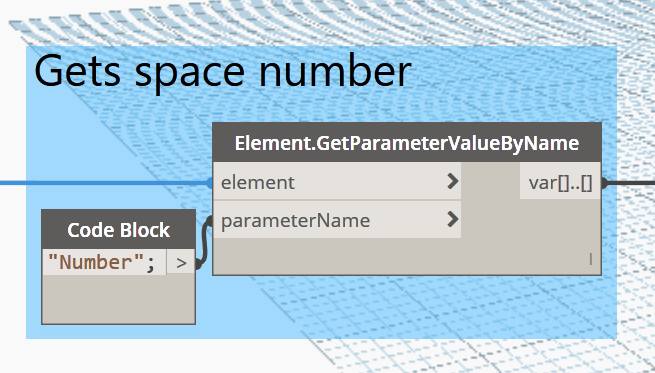The width and height of the screenshot is (655, 373).
Task: Select the Code Block node header
Action: [x=119, y=230]
